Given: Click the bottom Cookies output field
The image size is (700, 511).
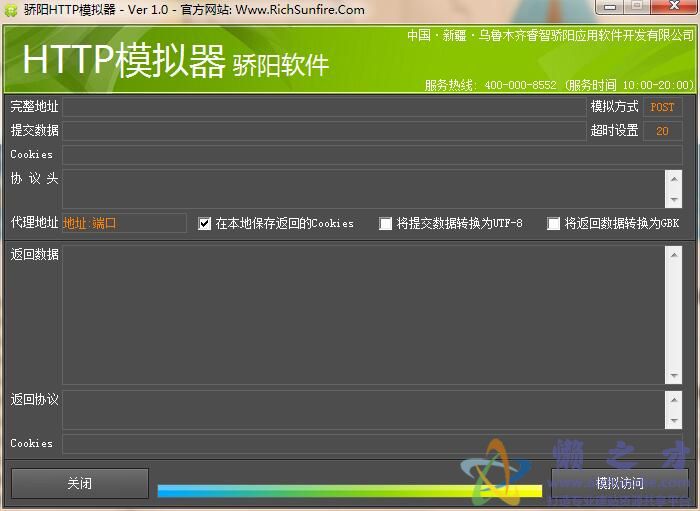Looking at the screenshot, I should tap(372, 444).
